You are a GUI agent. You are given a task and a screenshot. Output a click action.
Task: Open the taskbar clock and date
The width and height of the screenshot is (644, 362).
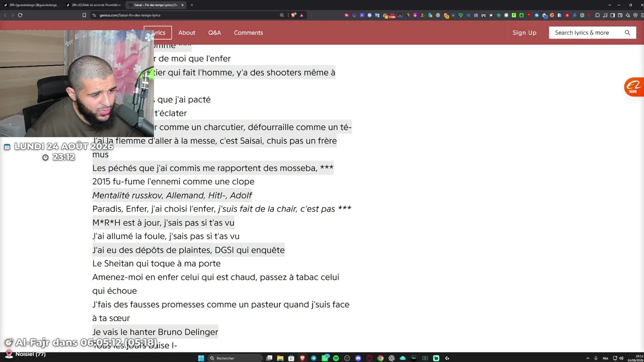tap(636, 358)
